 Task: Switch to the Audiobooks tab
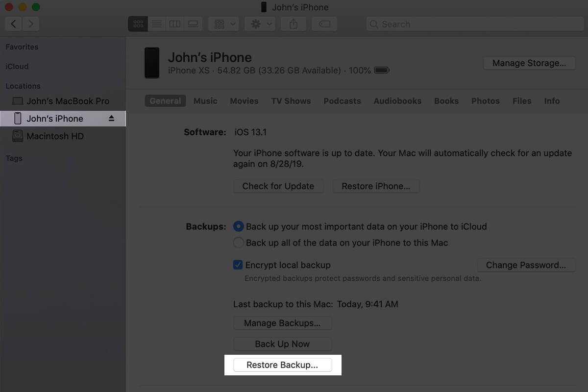click(397, 101)
